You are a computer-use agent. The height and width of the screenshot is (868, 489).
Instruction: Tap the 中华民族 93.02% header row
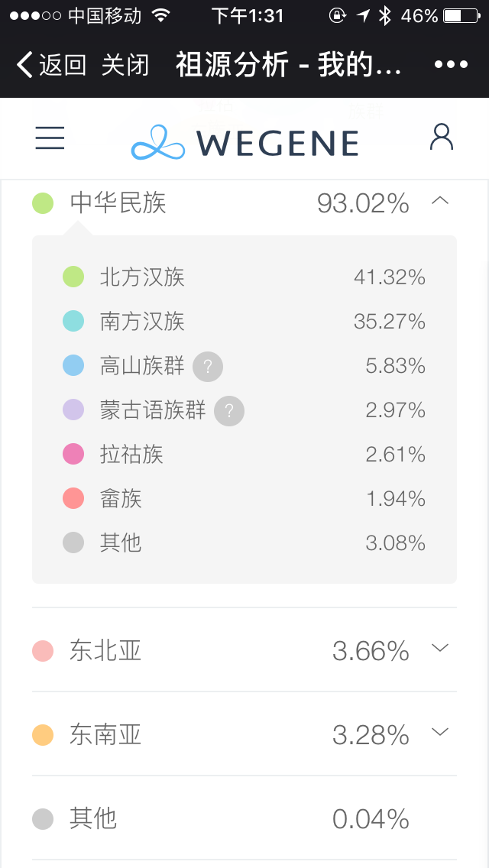[244, 203]
